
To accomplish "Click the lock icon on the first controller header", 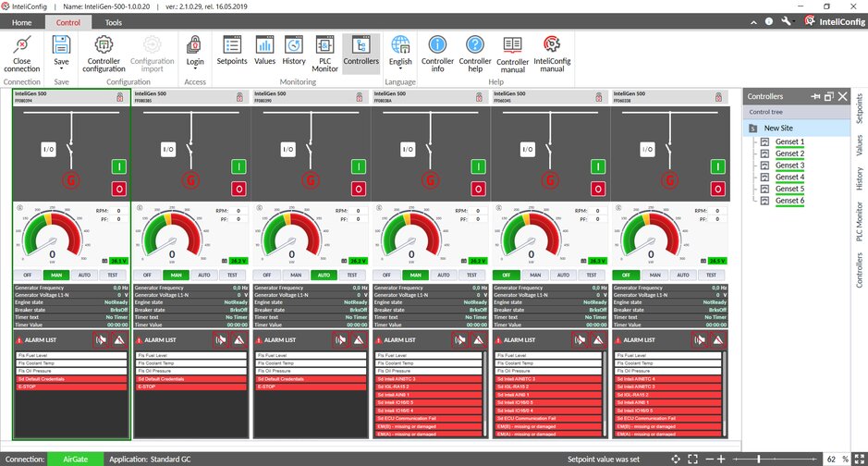I will coord(119,97).
